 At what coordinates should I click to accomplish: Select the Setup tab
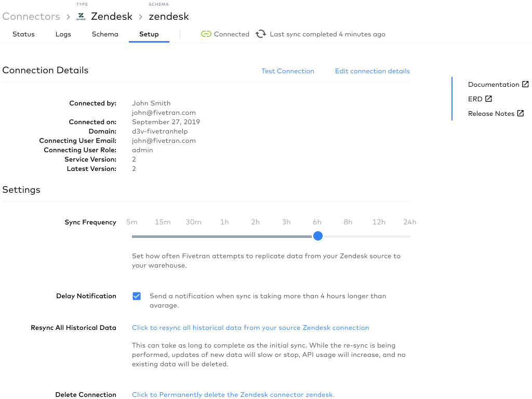tap(149, 34)
